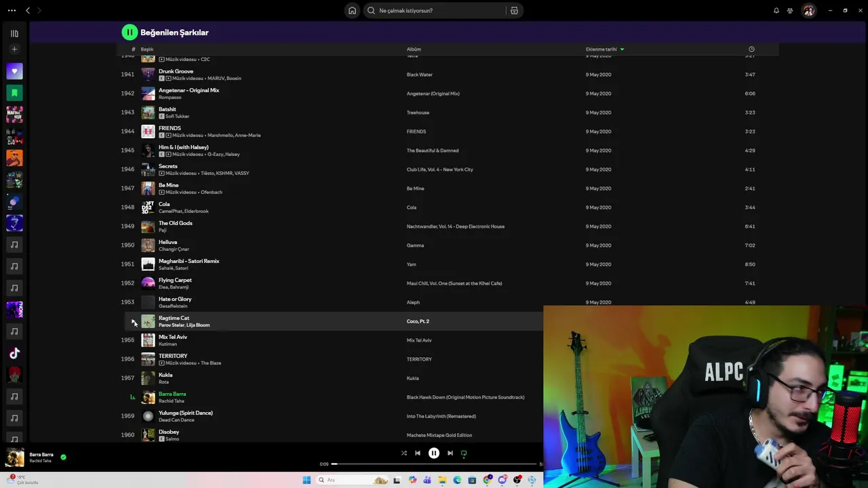This screenshot has width=868, height=488.
Task: Open the Browse icon inside search box
Action: pos(514,11)
